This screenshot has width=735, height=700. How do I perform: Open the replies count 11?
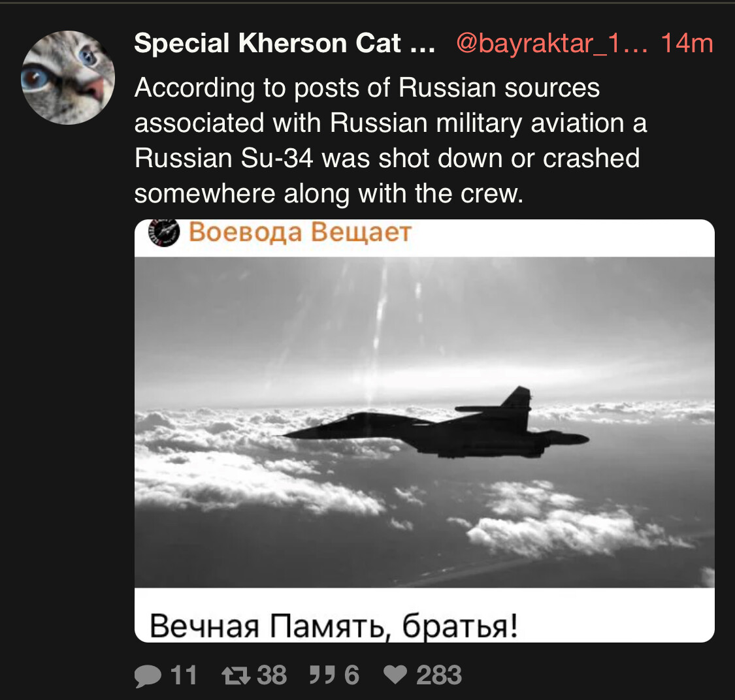(x=184, y=675)
